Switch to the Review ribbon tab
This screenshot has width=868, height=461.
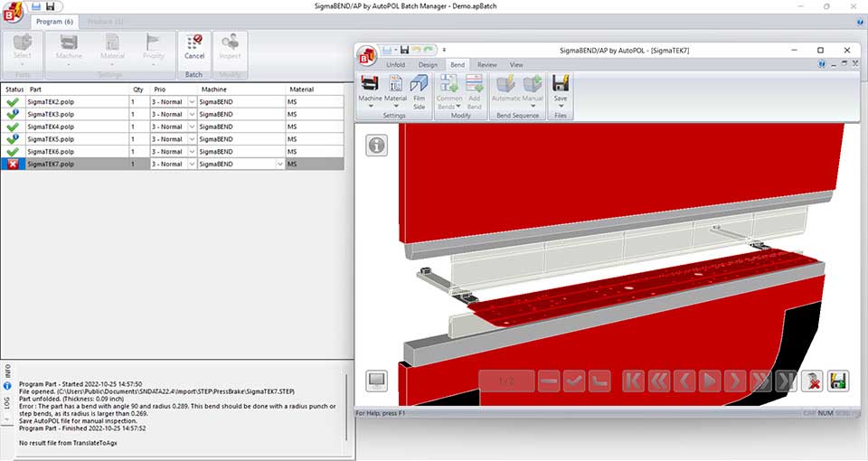486,65
